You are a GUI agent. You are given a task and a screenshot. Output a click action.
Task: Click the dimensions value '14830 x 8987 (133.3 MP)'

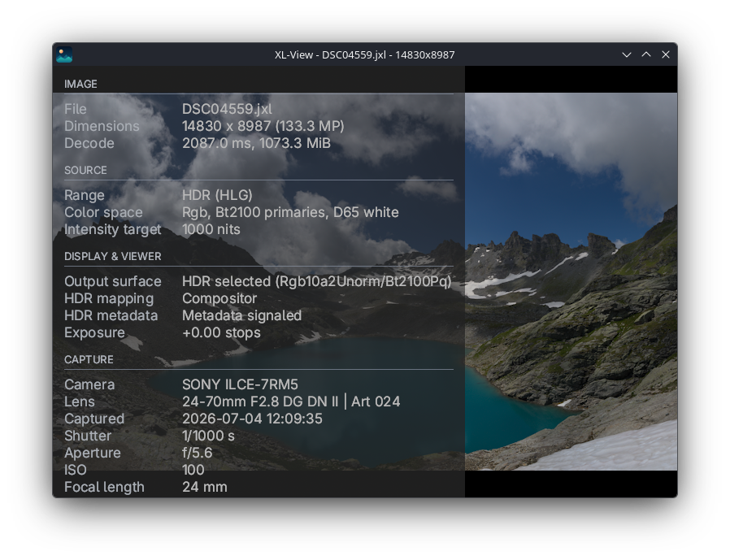click(x=263, y=126)
